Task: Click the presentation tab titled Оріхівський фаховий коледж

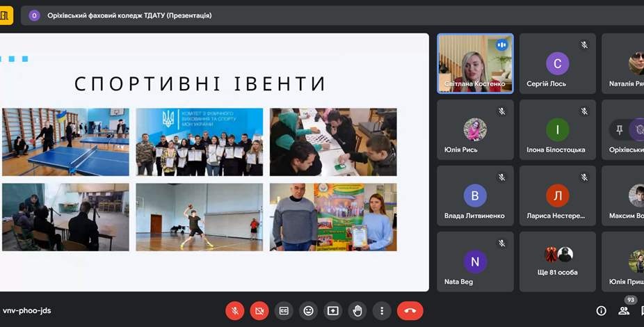Action: coord(129,15)
